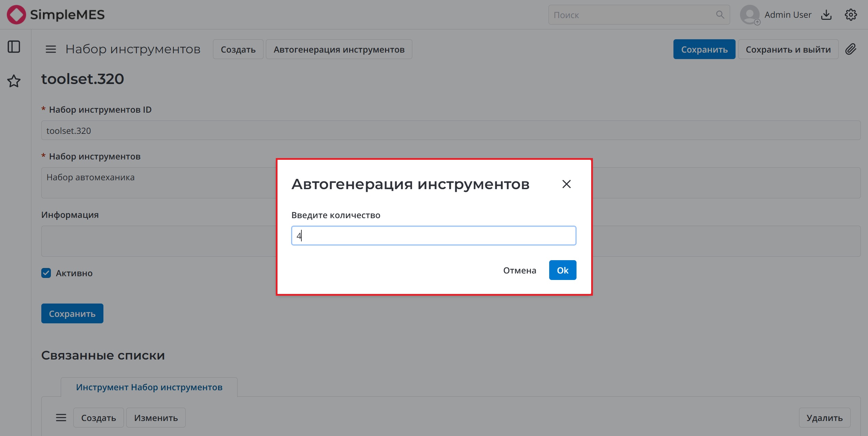868x436 pixels.
Task: Open the paperclip attachments icon
Action: coord(851,49)
